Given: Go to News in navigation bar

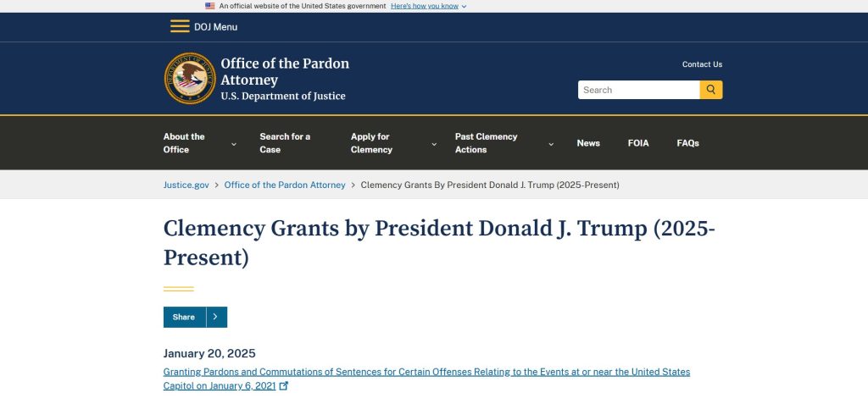Looking at the screenshot, I should (588, 143).
